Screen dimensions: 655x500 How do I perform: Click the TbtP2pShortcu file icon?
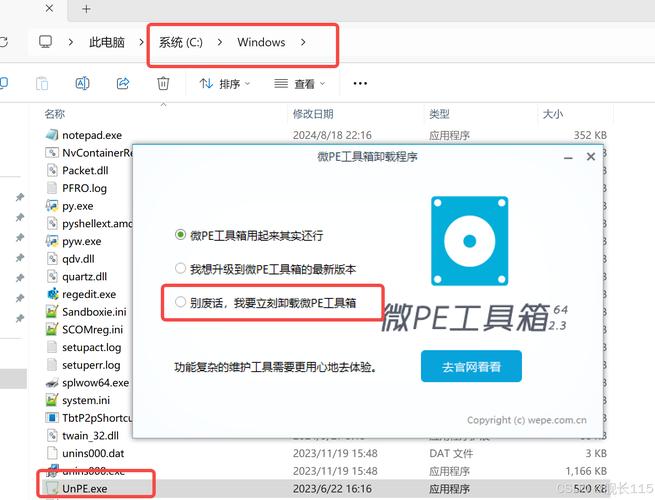pos(52,418)
